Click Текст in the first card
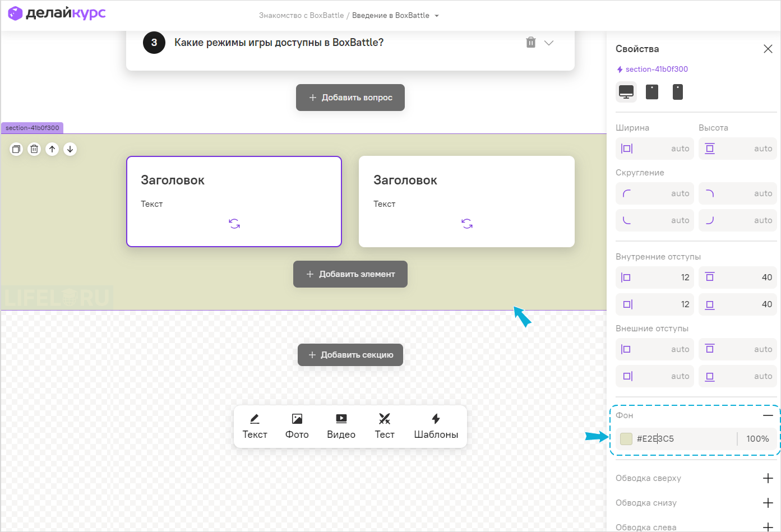Screen dimensions: 781x532 pos(151,204)
